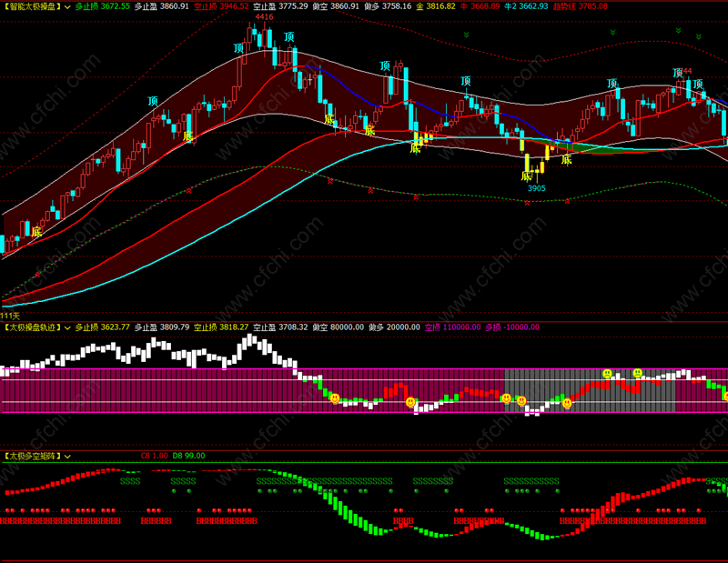Image resolution: width=728 pixels, height=563 pixels.
Task: Click the 3905 low price label
Action: (536, 188)
